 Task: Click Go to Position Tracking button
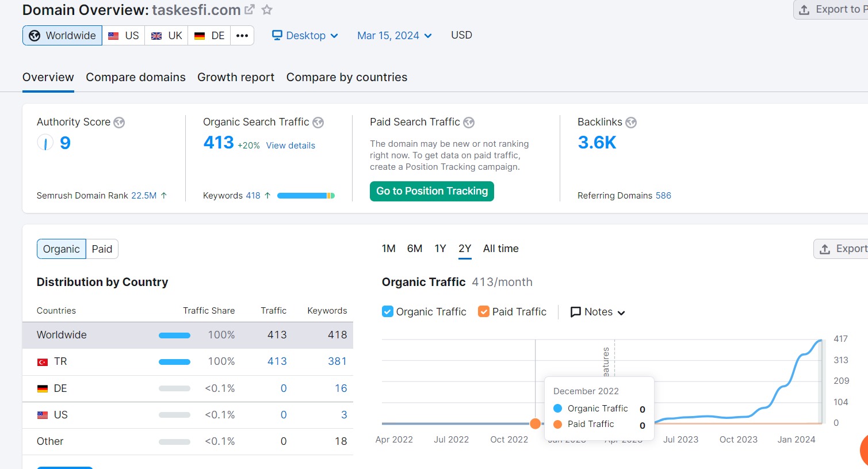pos(432,191)
